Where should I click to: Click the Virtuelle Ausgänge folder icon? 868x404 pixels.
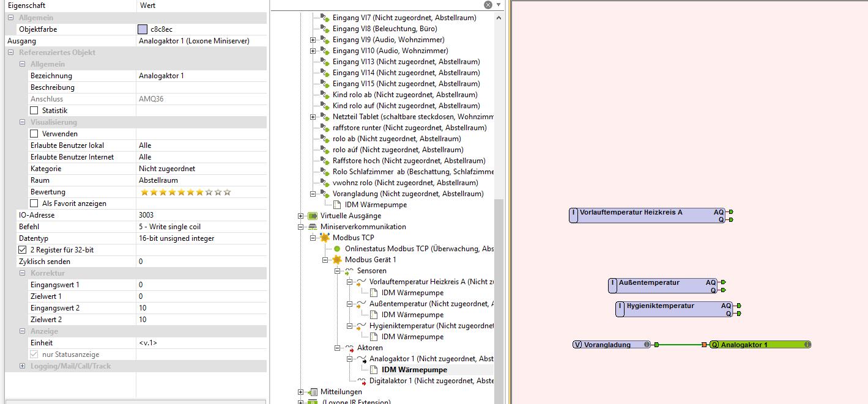coord(313,216)
